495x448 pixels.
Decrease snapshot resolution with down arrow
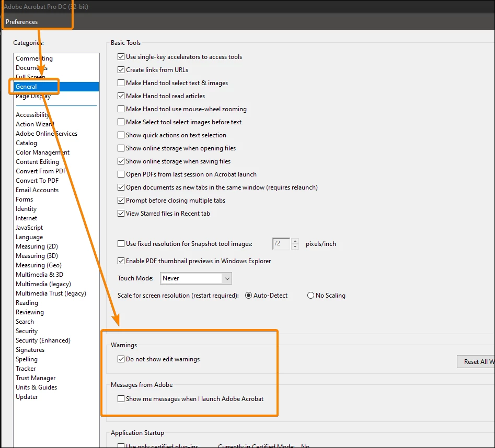[x=295, y=246]
